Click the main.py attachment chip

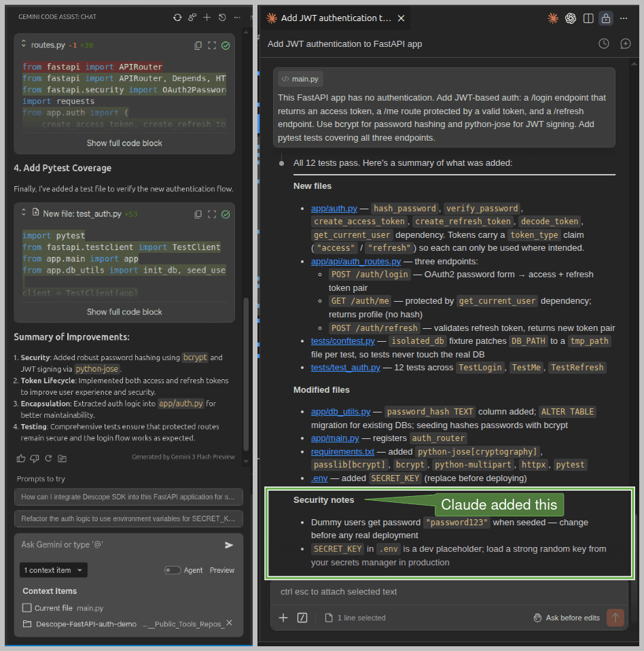300,79
